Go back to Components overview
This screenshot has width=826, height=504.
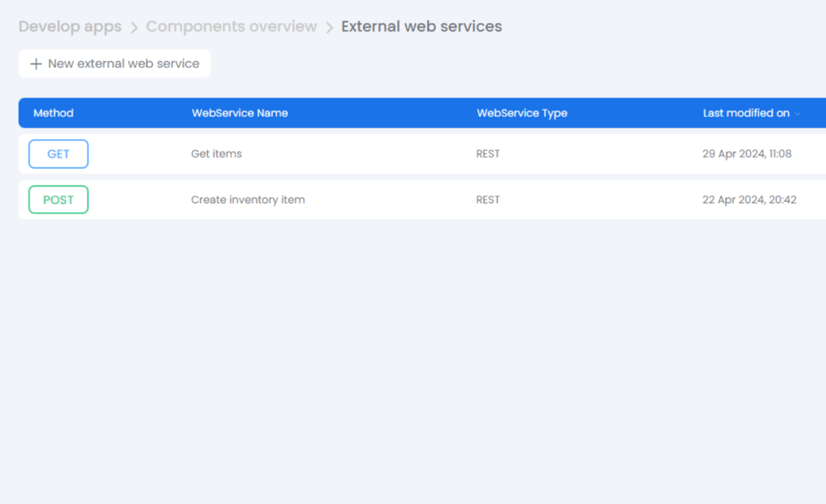click(231, 27)
